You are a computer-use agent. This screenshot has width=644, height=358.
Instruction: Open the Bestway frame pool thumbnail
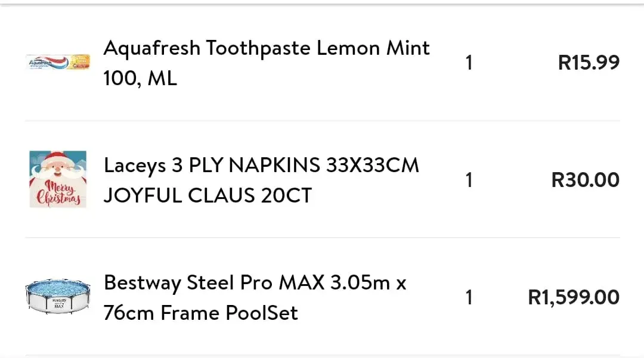click(58, 297)
